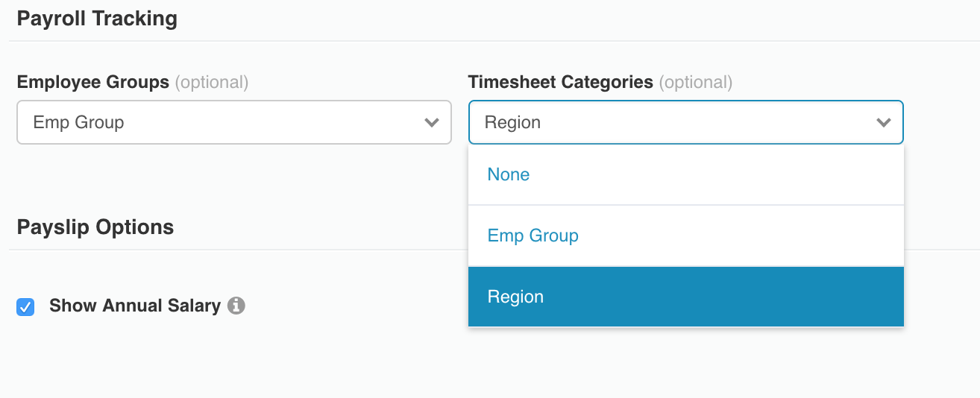Uncheck the Show Annual Salary checkbox
The height and width of the screenshot is (398, 980).
[25, 306]
